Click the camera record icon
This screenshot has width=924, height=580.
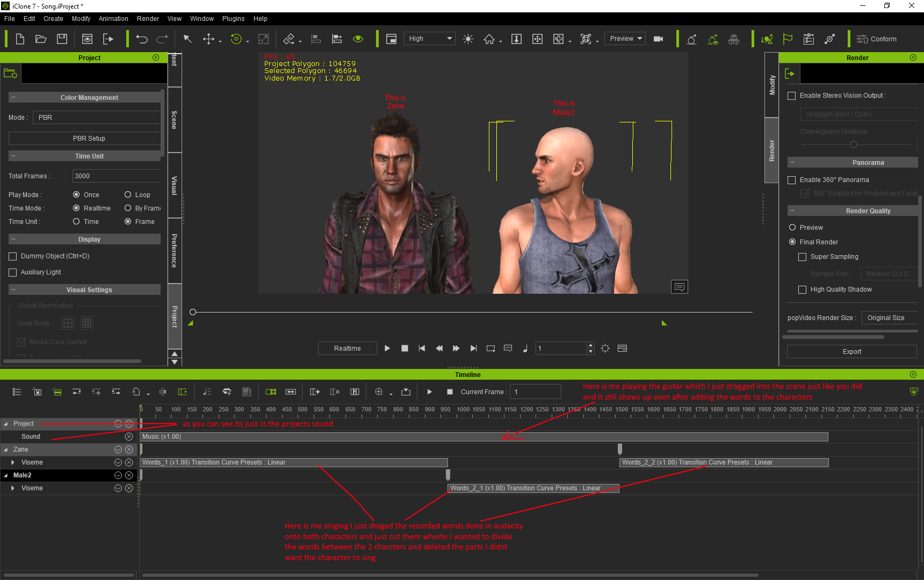[659, 39]
